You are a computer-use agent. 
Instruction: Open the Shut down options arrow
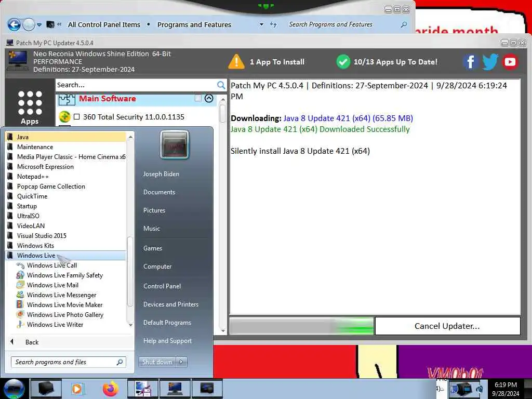click(x=181, y=362)
